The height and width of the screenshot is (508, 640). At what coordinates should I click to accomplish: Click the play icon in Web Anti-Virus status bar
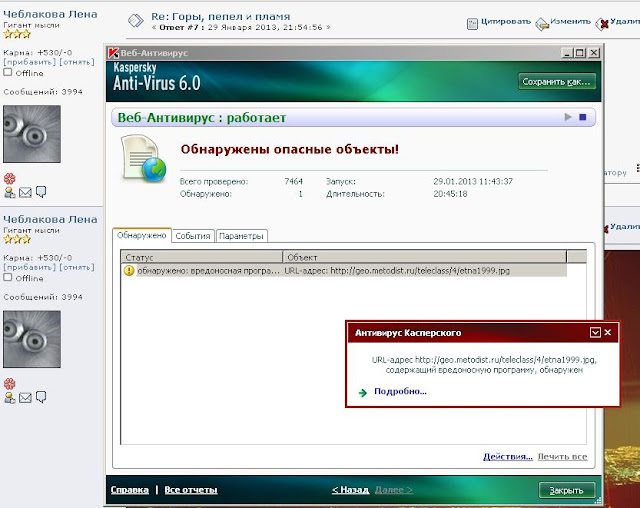coord(568,117)
